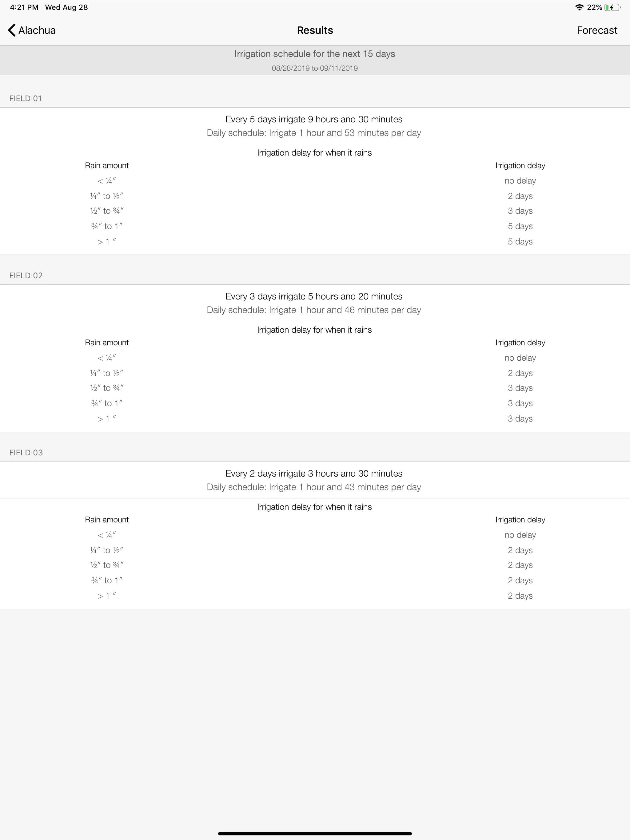Tap the battery charging icon

(x=612, y=7)
